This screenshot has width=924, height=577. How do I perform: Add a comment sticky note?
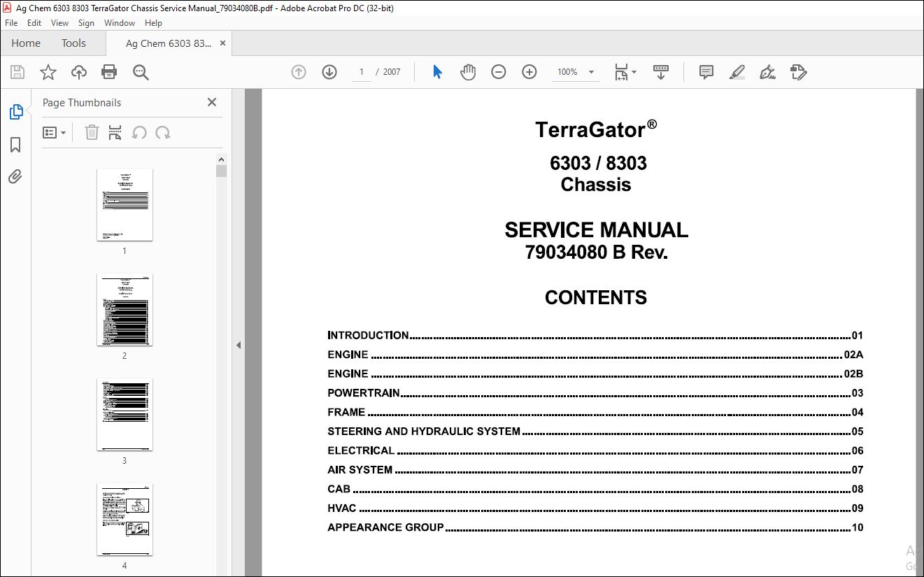(706, 72)
